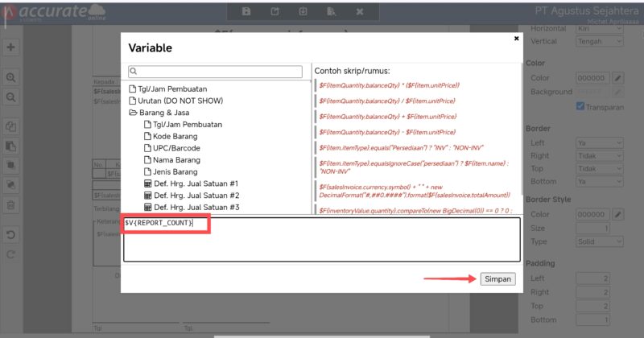Click the script text area with $V{REPORT_COUNT}
Viewport: 644px width, 338px height.
[x=322, y=239]
